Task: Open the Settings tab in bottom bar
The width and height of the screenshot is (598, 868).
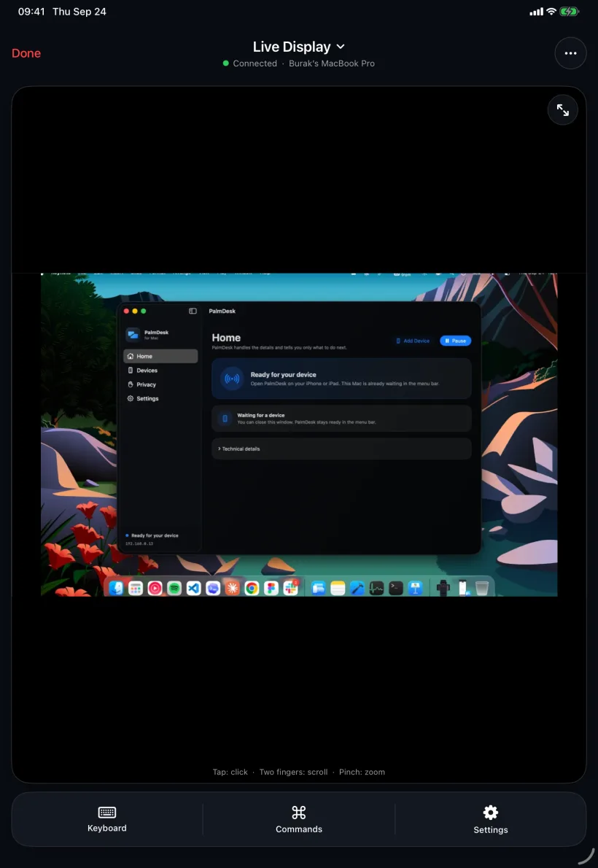Action: tap(491, 820)
